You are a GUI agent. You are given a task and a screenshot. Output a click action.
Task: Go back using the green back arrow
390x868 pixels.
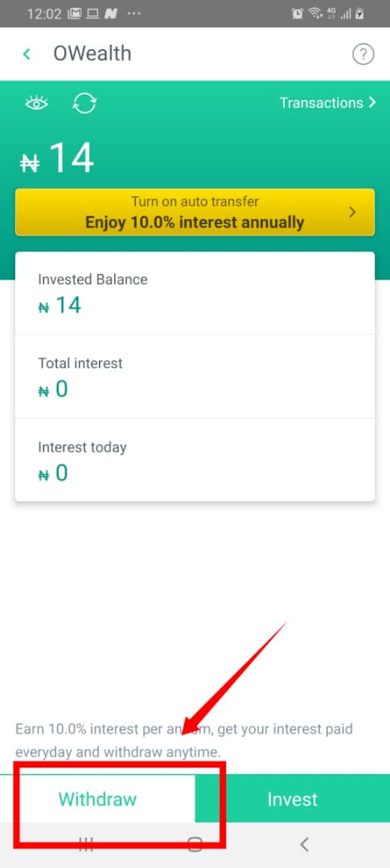coord(26,55)
